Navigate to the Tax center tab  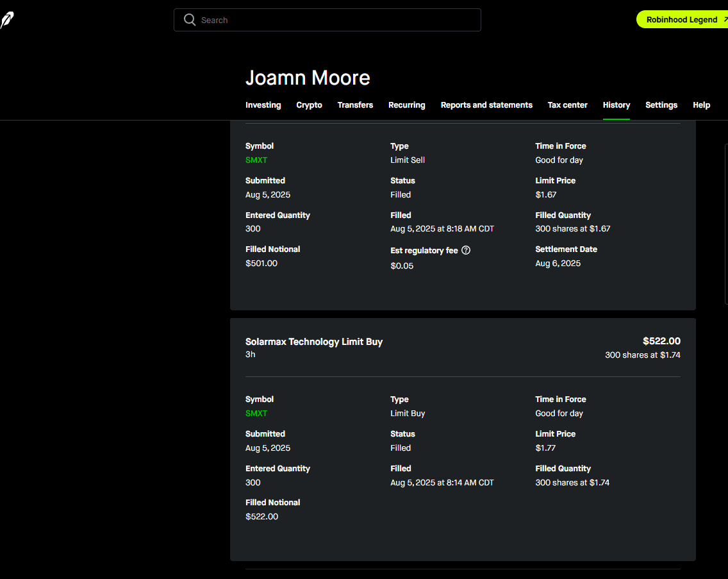[x=567, y=105]
